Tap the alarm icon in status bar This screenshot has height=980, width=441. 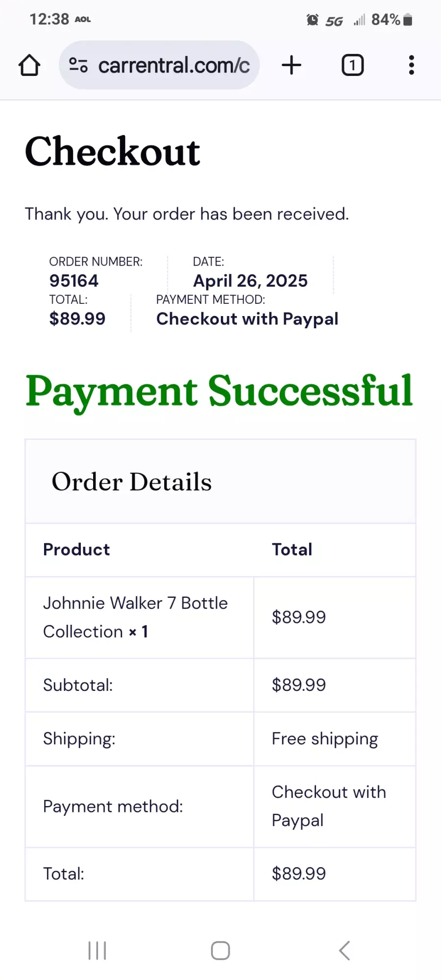tap(312, 20)
